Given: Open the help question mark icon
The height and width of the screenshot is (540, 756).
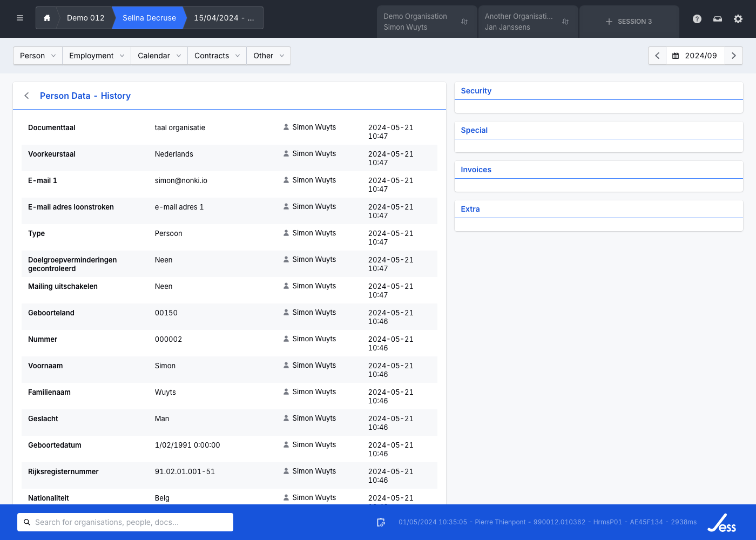Looking at the screenshot, I should [x=697, y=19].
